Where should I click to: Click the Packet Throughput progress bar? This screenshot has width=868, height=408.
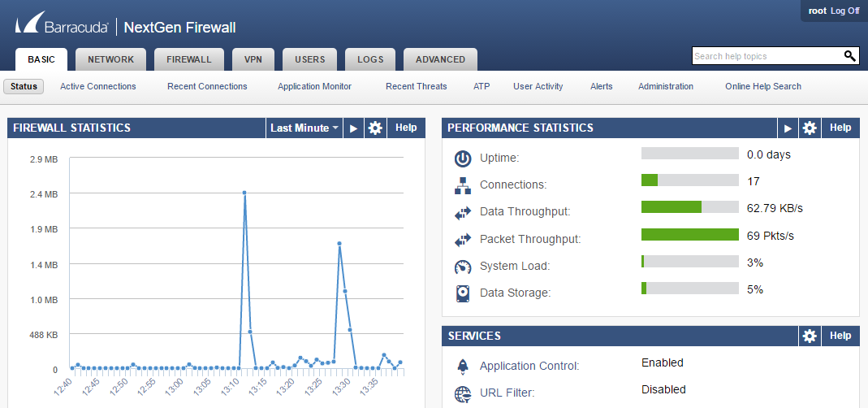[x=689, y=235]
